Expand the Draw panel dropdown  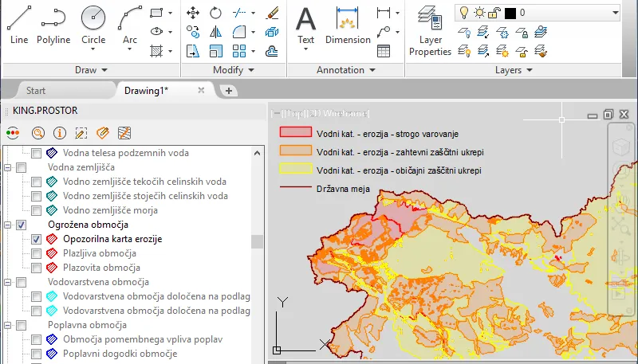(x=91, y=70)
